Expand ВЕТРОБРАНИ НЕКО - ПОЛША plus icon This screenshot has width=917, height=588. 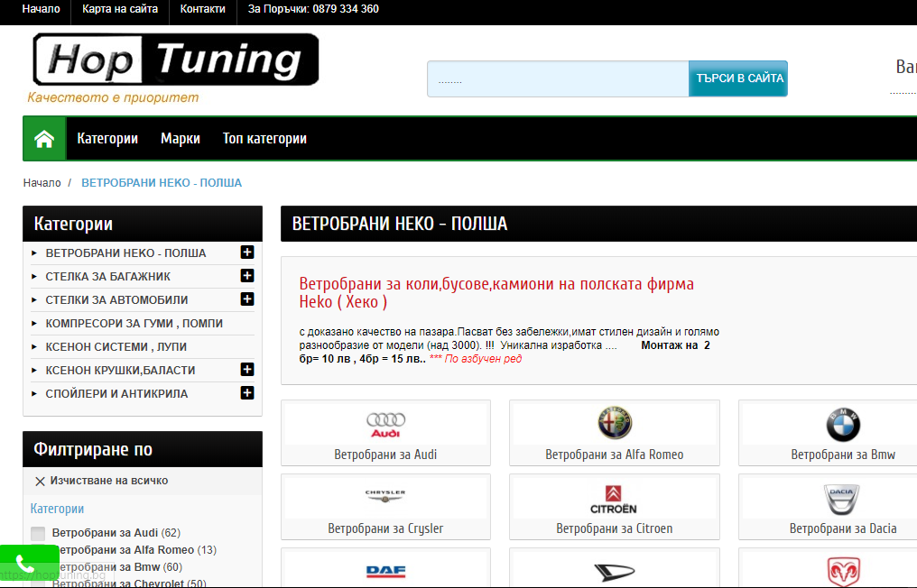coord(247,253)
